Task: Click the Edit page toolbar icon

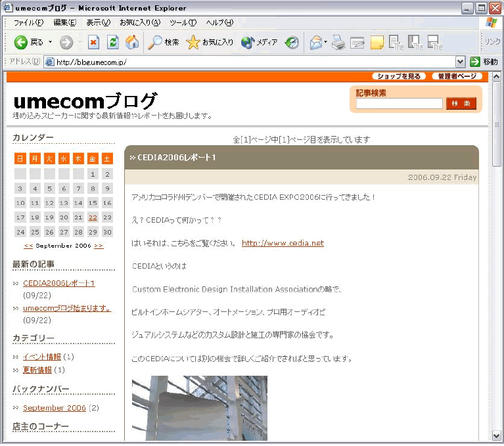Action: click(357, 43)
